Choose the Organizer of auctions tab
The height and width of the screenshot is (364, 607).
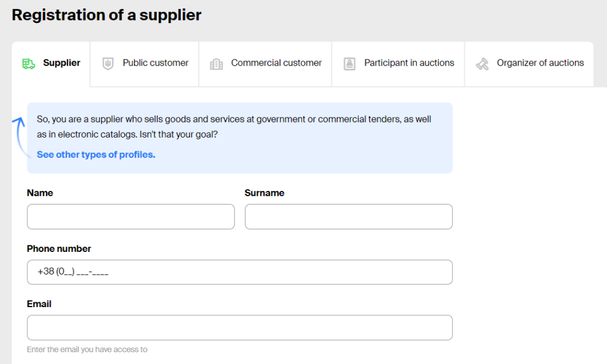[x=540, y=63]
